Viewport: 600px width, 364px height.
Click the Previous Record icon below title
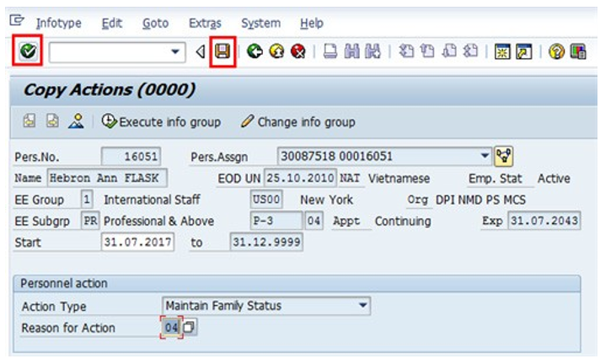click(29, 121)
